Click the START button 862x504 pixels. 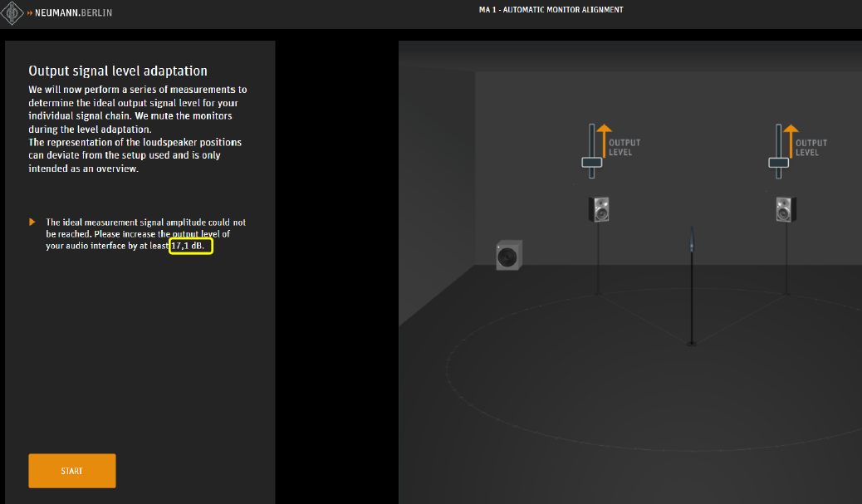click(x=72, y=471)
